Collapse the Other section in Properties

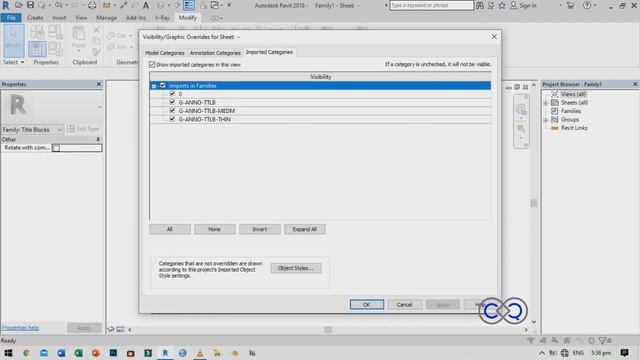(98, 139)
